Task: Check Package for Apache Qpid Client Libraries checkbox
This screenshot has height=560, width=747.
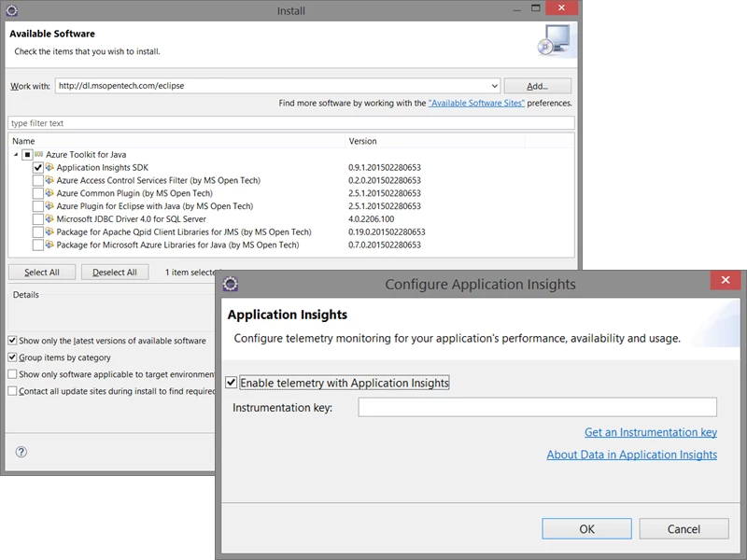Action: [37, 231]
